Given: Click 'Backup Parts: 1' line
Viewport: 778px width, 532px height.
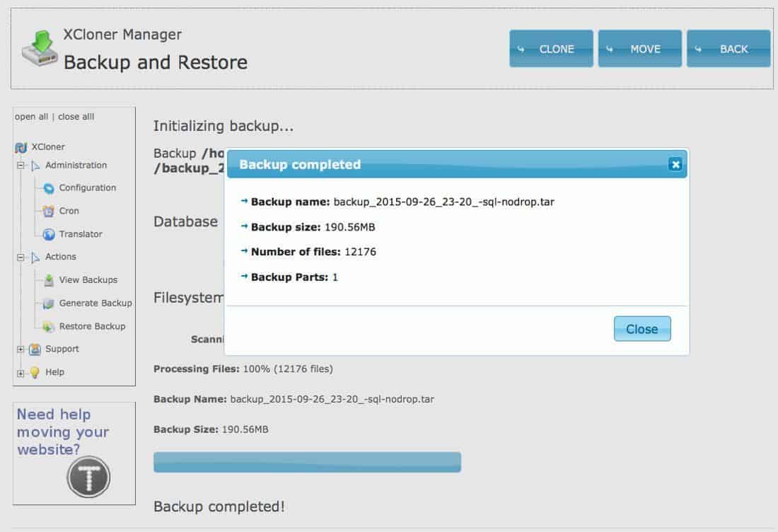Looking at the screenshot, I should click(294, 277).
